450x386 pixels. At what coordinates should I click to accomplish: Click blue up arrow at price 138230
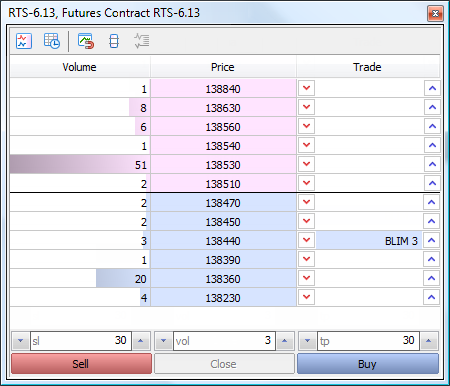click(431, 297)
